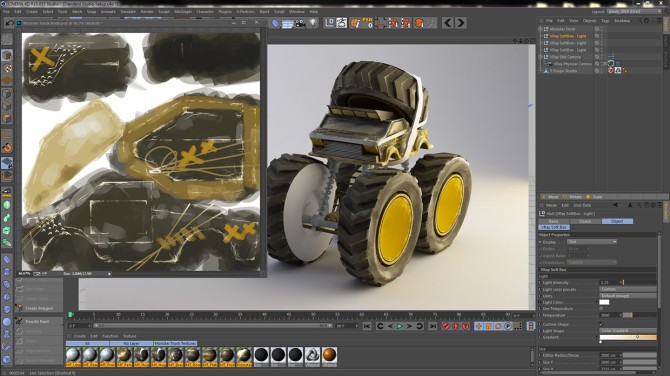Open the Light Shape dropdown
The width and height of the screenshot is (670, 376).
click(x=628, y=331)
